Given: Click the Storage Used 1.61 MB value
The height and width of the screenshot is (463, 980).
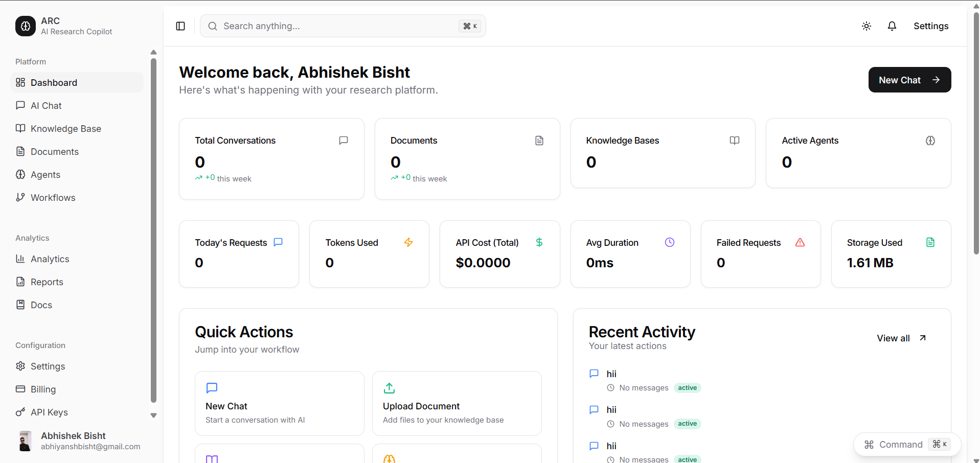Looking at the screenshot, I should click(x=870, y=263).
